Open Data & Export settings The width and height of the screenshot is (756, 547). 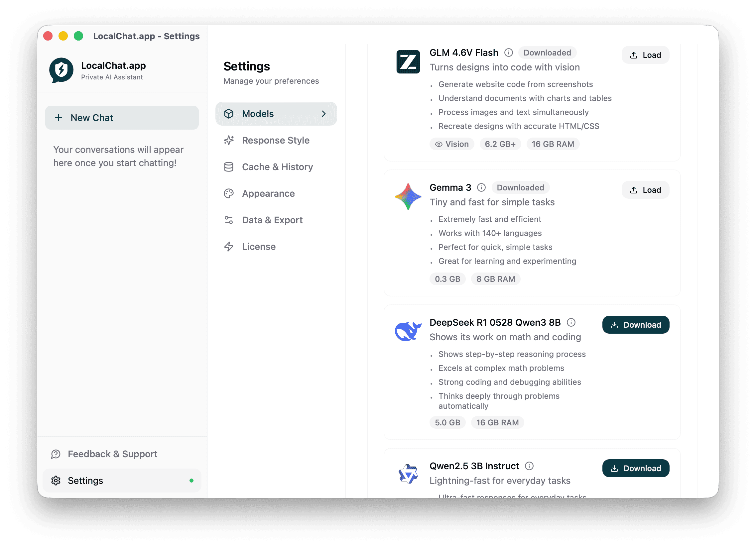tap(272, 220)
